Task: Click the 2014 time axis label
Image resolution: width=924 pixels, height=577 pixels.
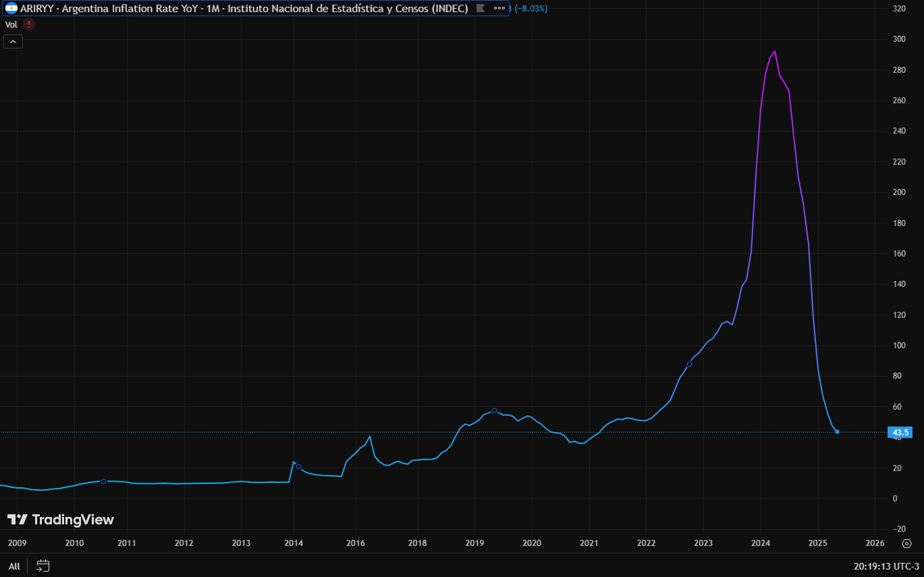Action: pyautogui.click(x=294, y=543)
